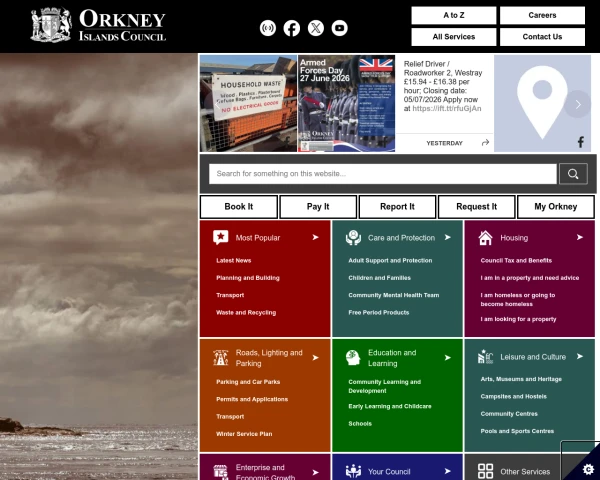Click the Leisure and Culture icon
The height and width of the screenshot is (480, 600).
485,357
